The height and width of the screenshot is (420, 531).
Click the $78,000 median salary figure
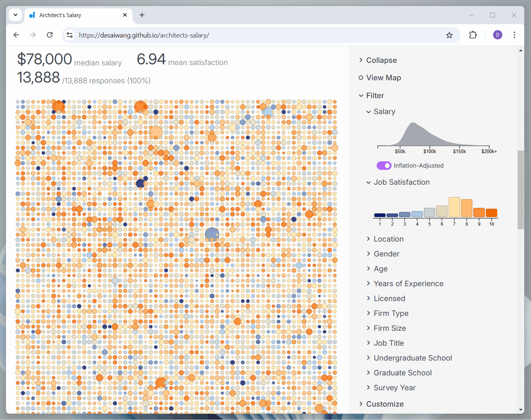click(45, 59)
